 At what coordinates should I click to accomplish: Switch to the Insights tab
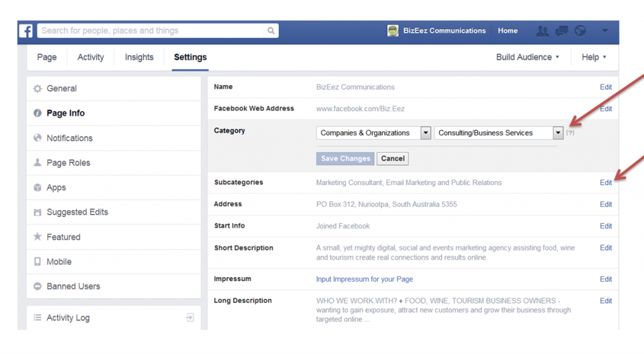(x=139, y=57)
